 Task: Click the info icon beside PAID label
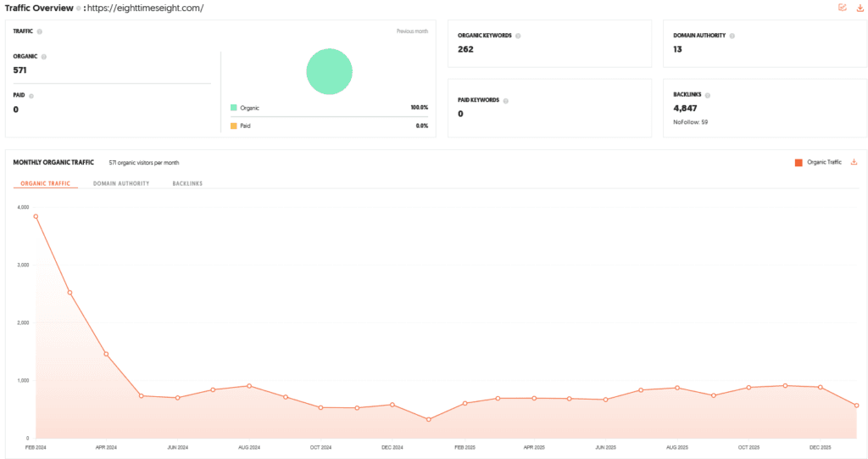pyautogui.click(x=31, y=96)
